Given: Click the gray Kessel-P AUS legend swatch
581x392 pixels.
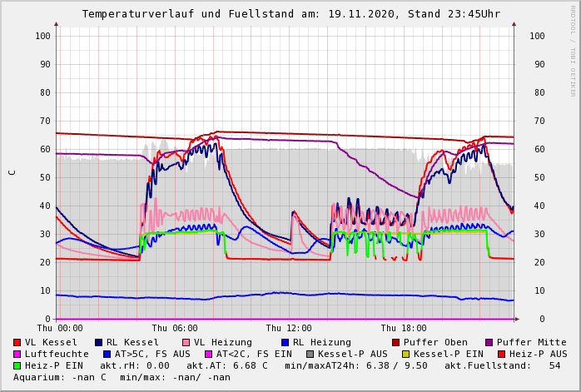Looking at the screenshot, I should point(308,354).
